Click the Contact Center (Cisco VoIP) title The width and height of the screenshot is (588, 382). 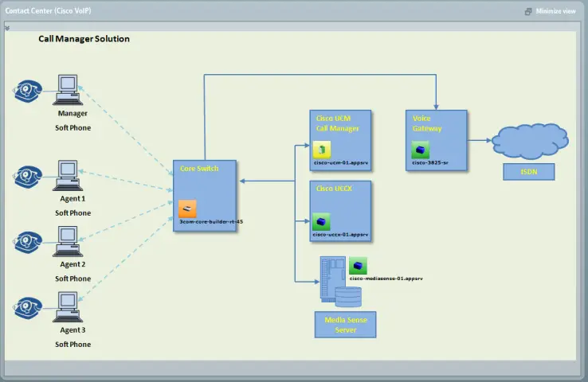click(48, 11)
